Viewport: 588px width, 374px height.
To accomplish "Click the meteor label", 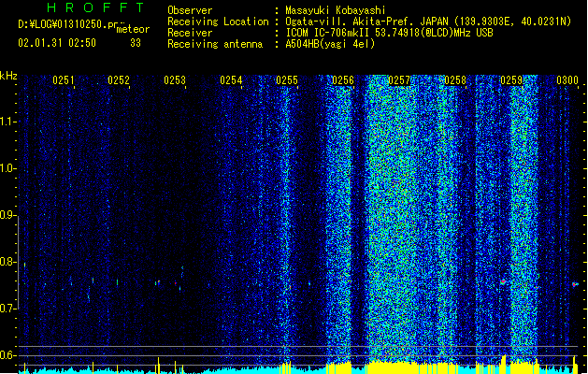I will [133, 29].
